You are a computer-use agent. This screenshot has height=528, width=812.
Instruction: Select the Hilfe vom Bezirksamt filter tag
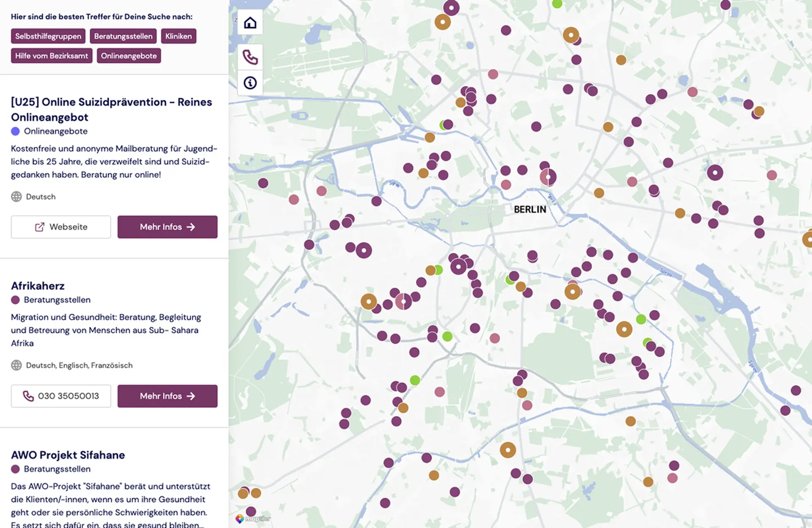(52, 55)
